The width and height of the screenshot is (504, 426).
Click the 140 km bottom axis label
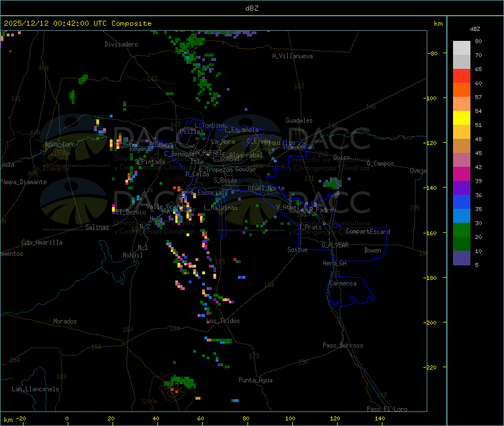pyautogui.click(x=380, y=419)
